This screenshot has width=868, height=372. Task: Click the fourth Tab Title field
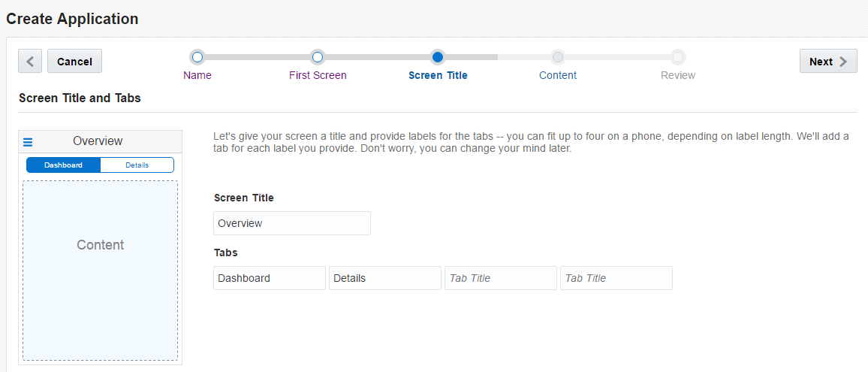coord(616,278)
